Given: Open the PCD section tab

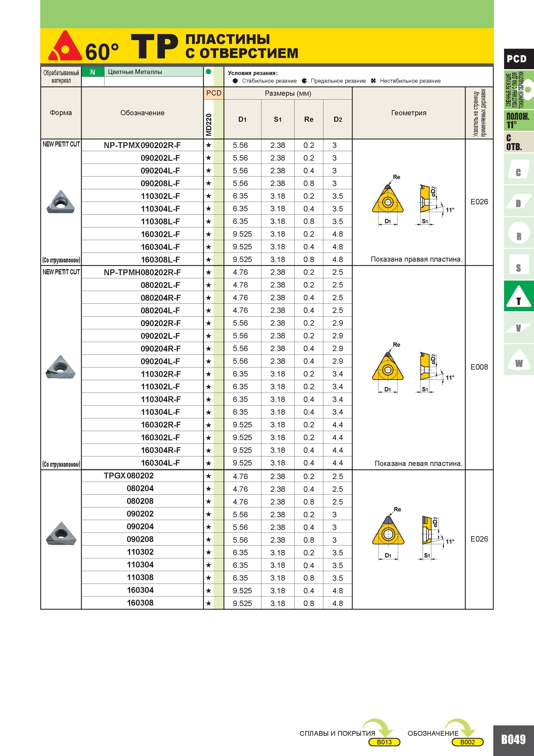Looking at the screenshot, I should pos(519,59).
